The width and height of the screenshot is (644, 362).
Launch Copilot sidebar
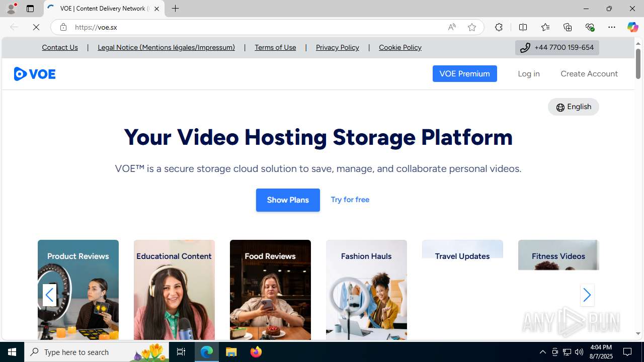pos(632,27)
